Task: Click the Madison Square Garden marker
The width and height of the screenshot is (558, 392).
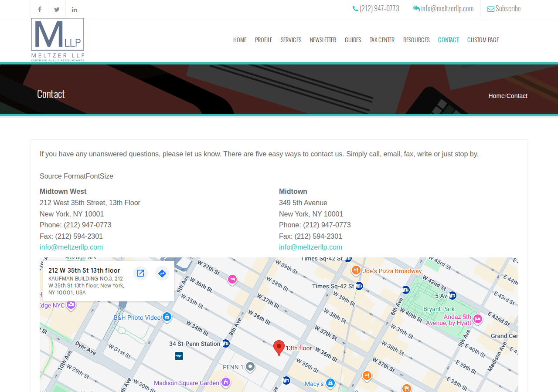Action: [225, 382]
